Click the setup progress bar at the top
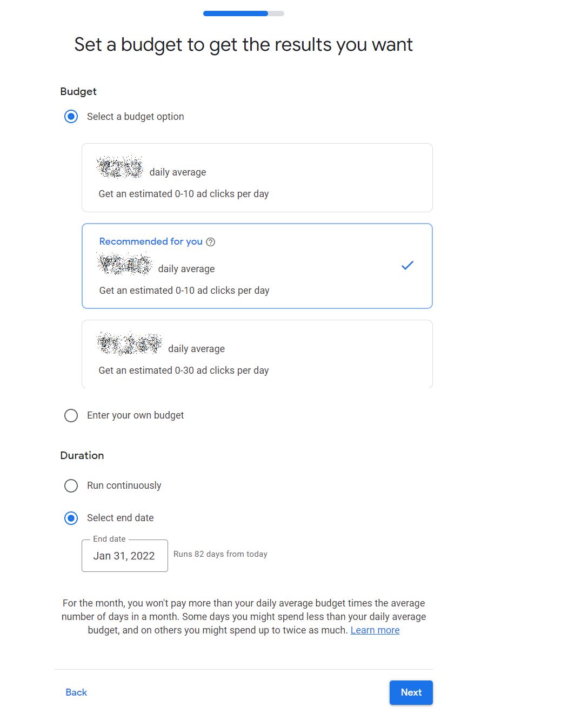The height and width of the screenshot is (728, 568). (x=243, y=14)
